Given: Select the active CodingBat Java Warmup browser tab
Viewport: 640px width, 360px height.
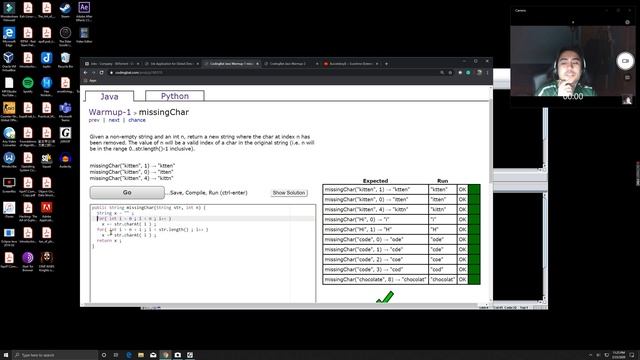Looking at the screenshot, I should pos(231,64).
